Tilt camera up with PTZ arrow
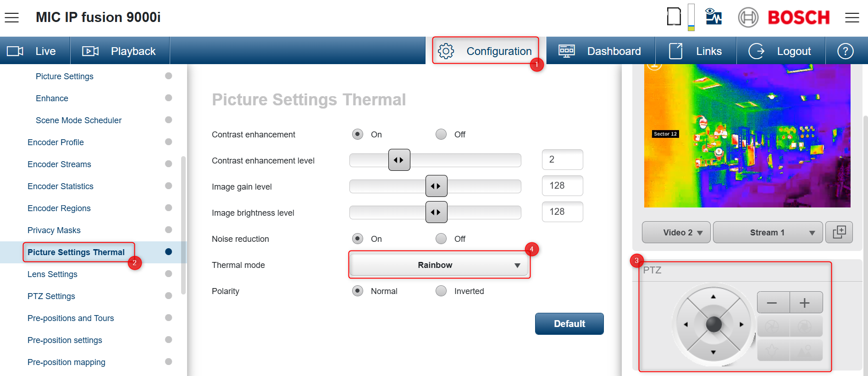The image size is (868, 376). pyautogui.click(x=713, y=297)
